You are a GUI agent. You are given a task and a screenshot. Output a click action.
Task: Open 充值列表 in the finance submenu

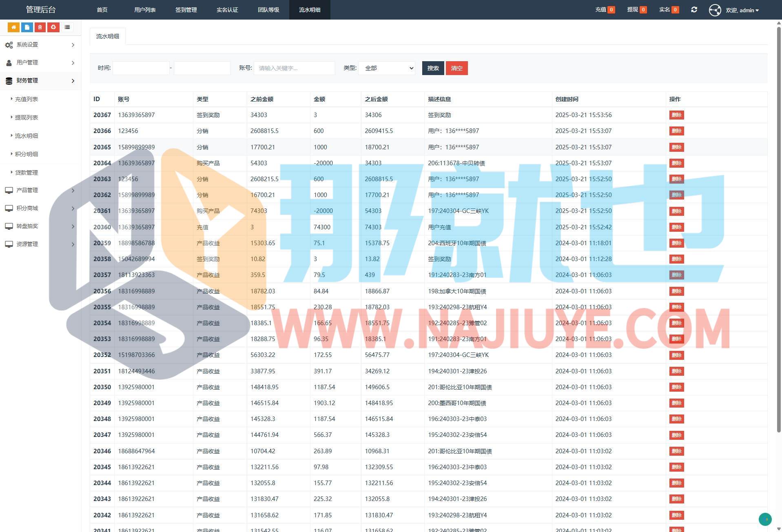coord(27,99)
